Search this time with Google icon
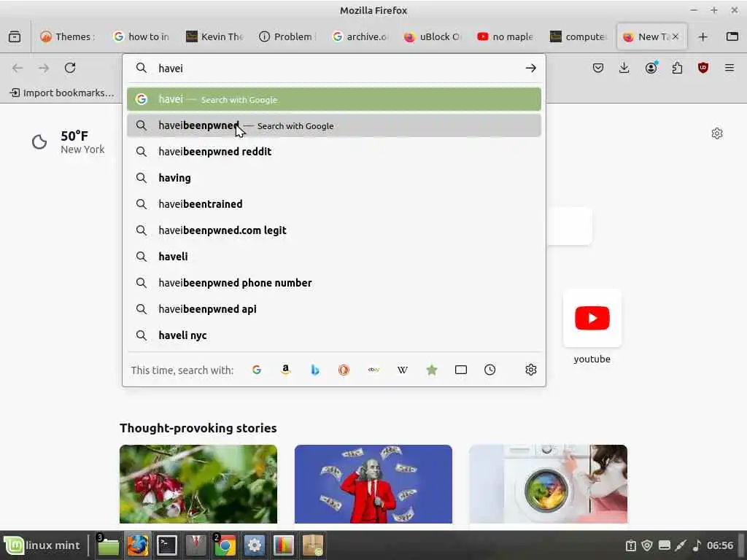This screenshot has height=560, width=747. [x=256, y=370]
